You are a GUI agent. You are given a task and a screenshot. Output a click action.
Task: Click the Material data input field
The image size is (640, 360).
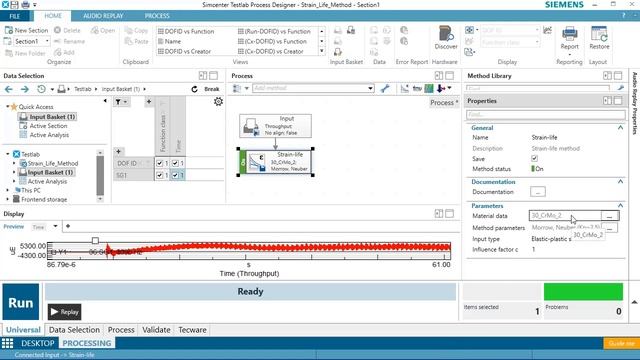[565, 215]
